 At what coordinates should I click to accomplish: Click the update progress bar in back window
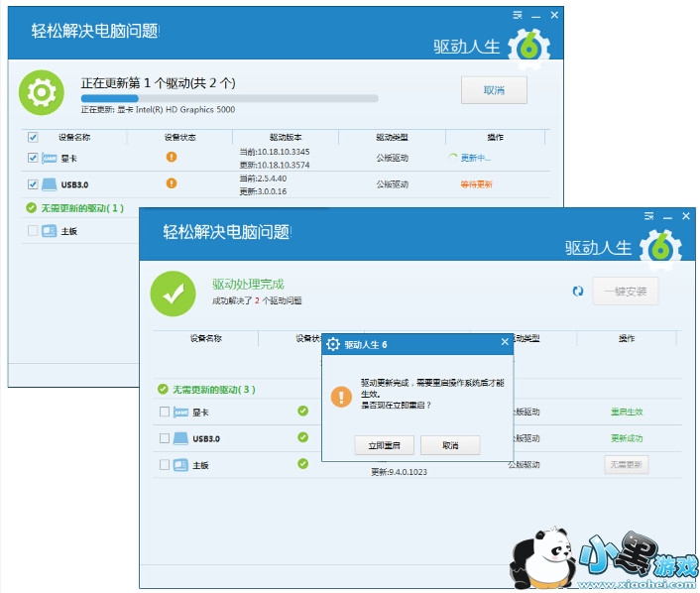229,98
